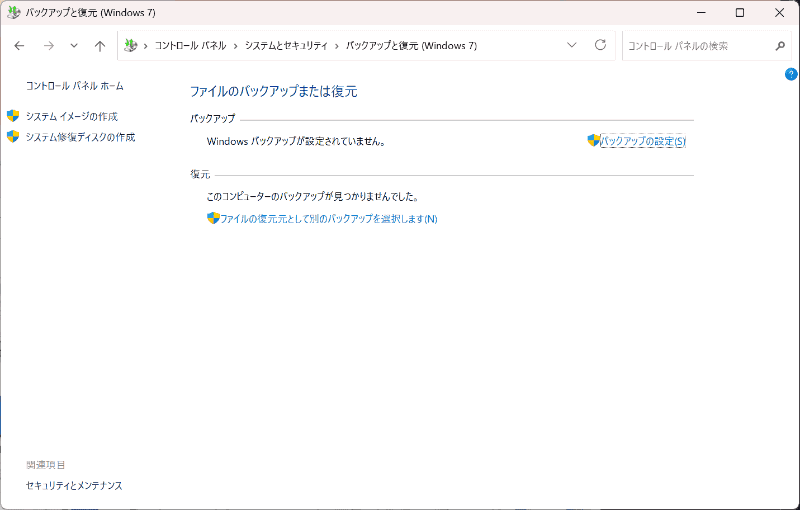Open システムとセキュリティ breadcrumb

286,46
